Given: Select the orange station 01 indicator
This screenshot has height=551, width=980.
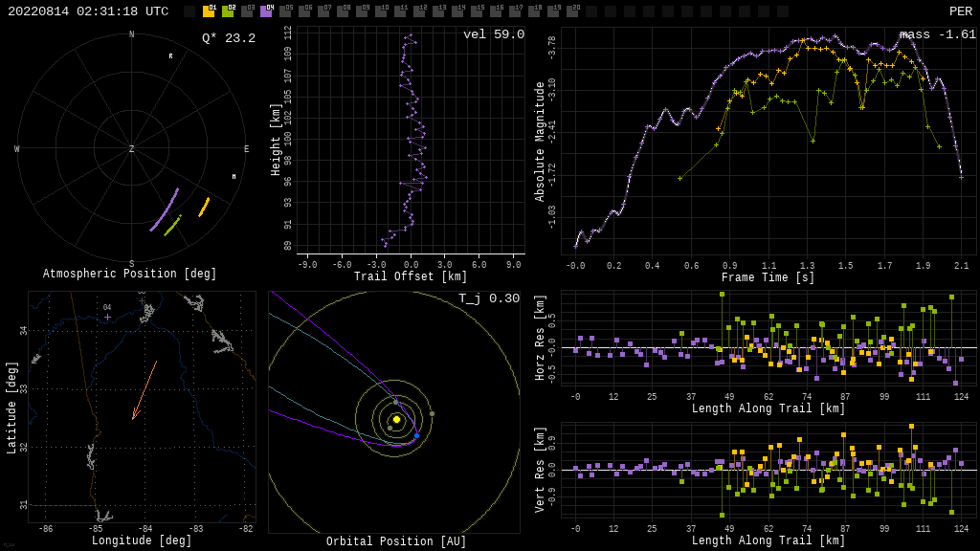Looking at the screenshot, I should [209, 11].
